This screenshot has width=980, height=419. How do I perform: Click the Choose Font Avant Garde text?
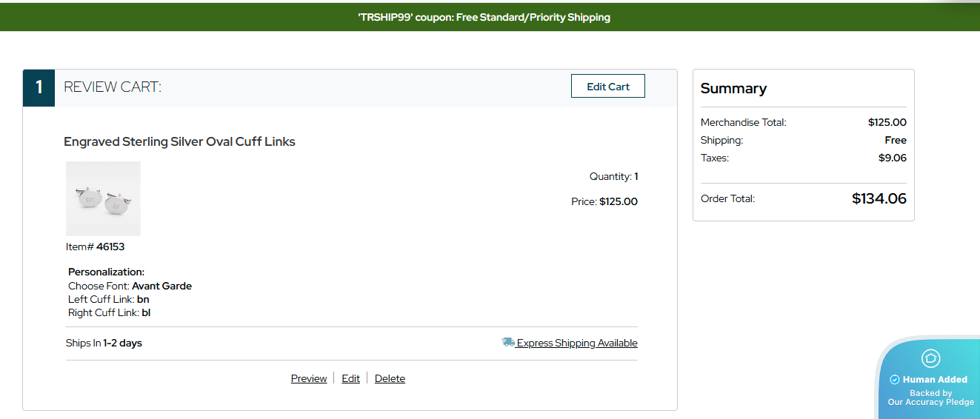[x=130, y=286]
